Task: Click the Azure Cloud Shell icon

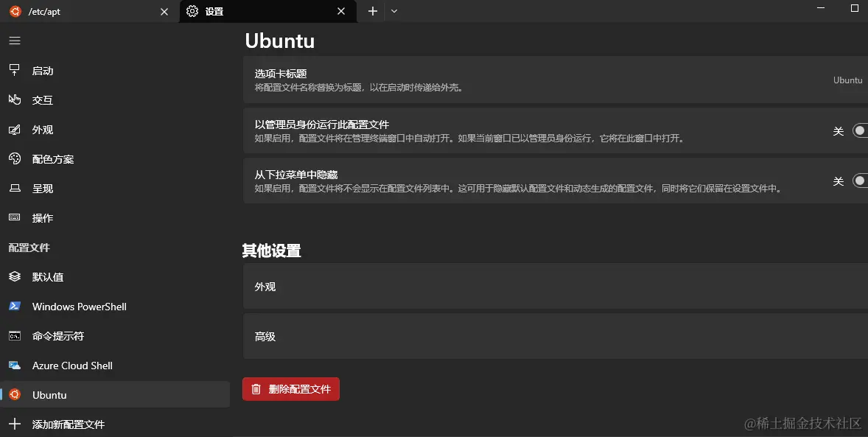Action: [15, 365]
